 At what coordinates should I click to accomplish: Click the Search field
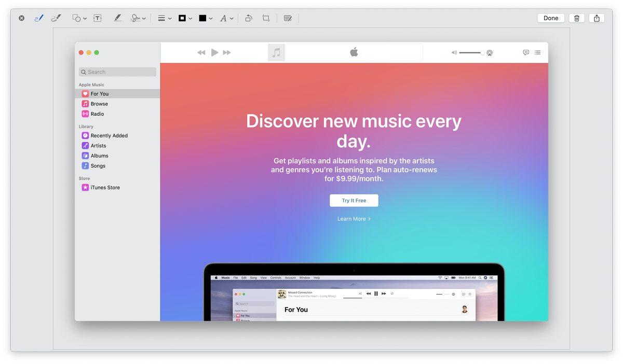click(117, 72)
